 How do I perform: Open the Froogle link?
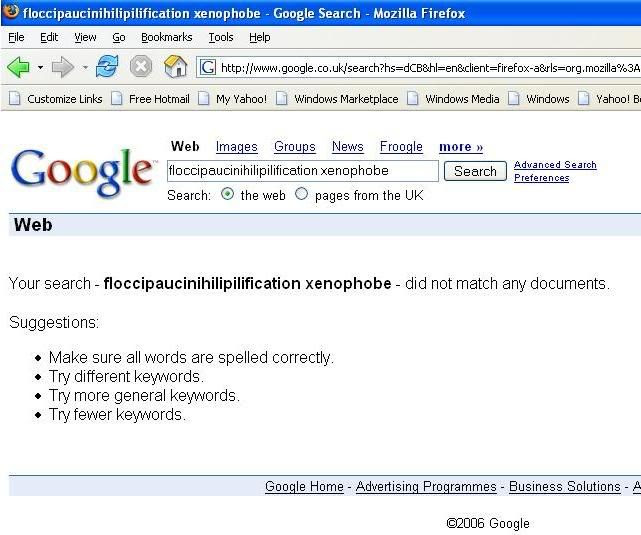(x=401, y=147)
